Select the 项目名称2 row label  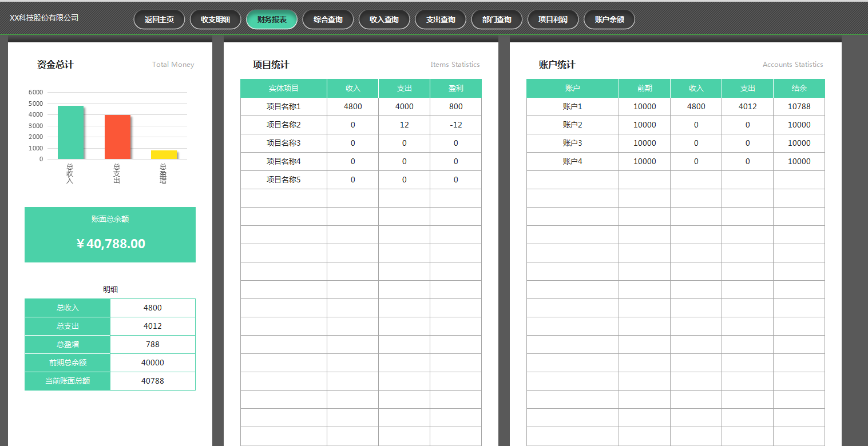tap(284, 125)
